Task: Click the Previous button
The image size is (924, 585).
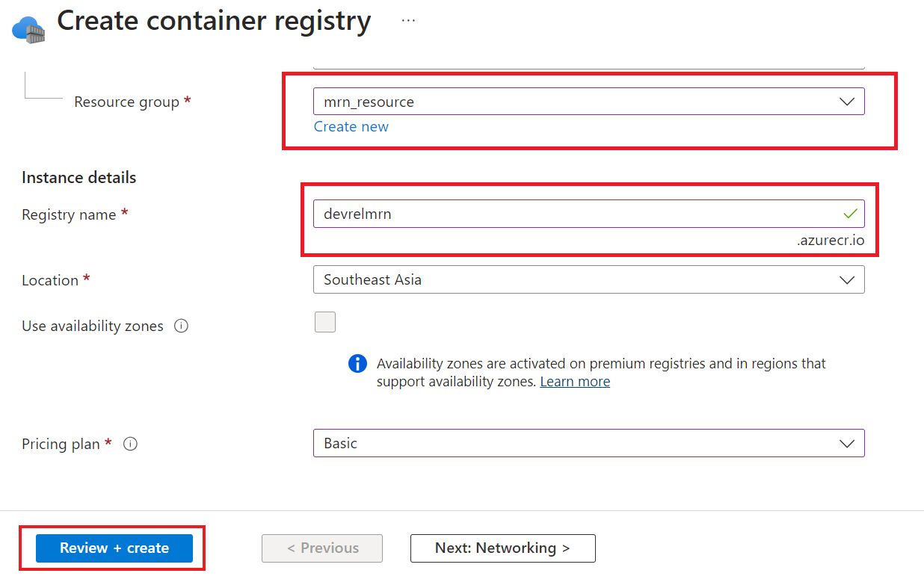Action: point(322,548)
